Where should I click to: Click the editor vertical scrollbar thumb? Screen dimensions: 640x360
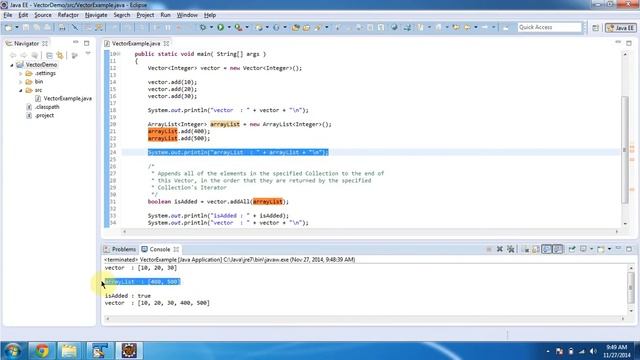625,149
